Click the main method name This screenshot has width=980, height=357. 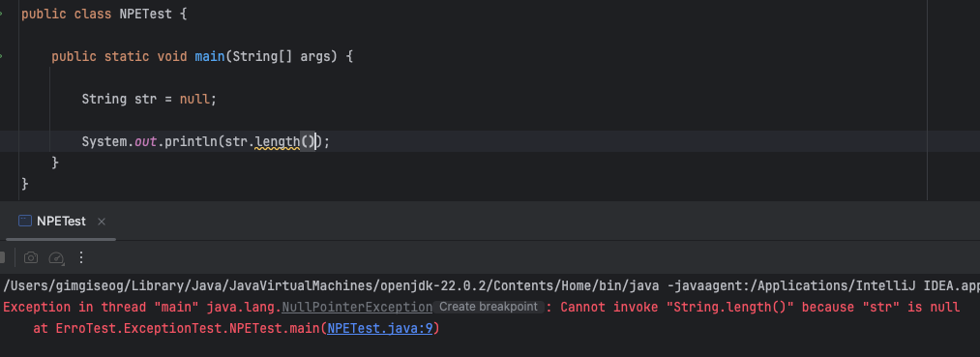coord(209,56)
